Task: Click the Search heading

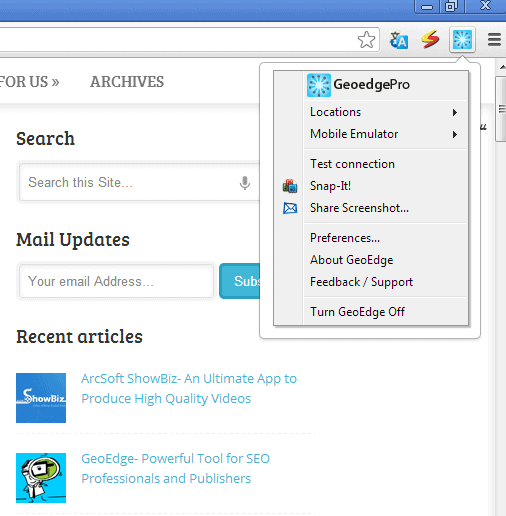Action: click(x=45, y=139)
